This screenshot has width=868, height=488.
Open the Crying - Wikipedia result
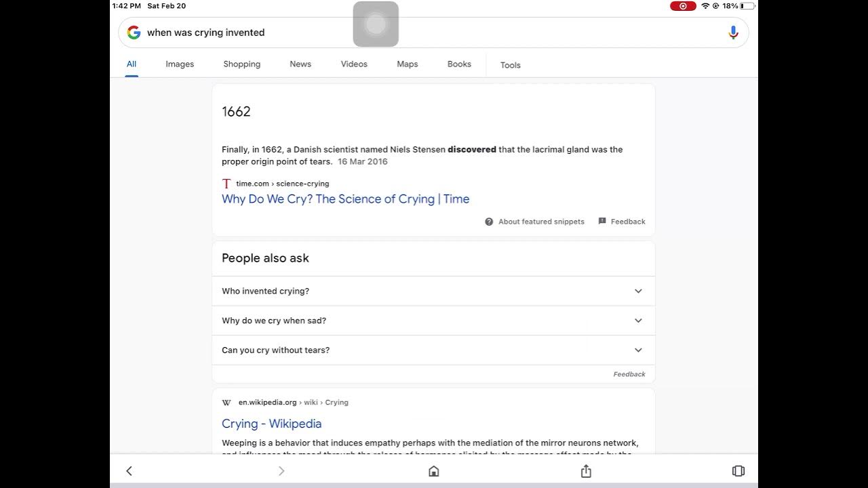click(271, 424)
